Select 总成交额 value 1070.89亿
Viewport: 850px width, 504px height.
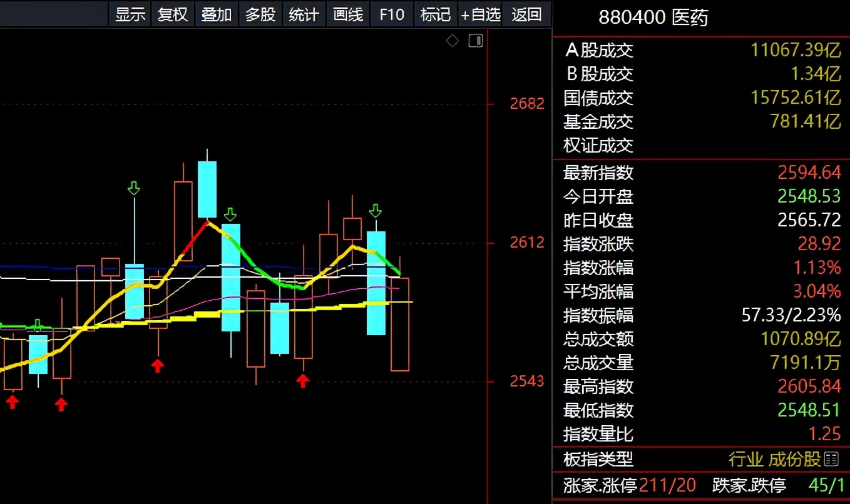(x=801, y=339)
